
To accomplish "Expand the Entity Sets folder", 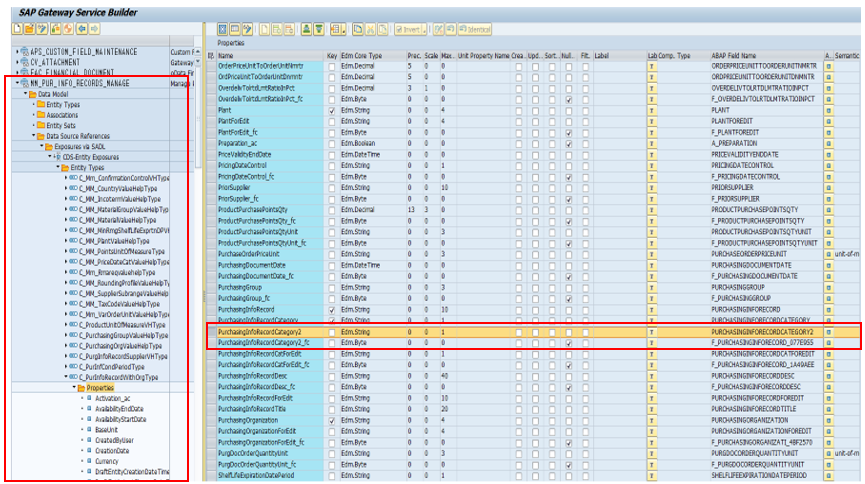I will [x=34, y=125].
